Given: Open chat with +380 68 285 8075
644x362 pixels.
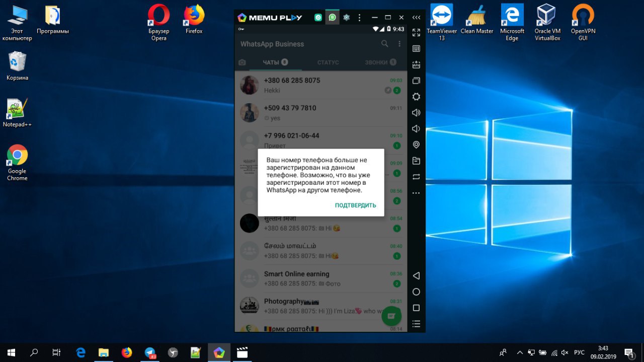Looking at the screenshot, I should pos(320,85).
